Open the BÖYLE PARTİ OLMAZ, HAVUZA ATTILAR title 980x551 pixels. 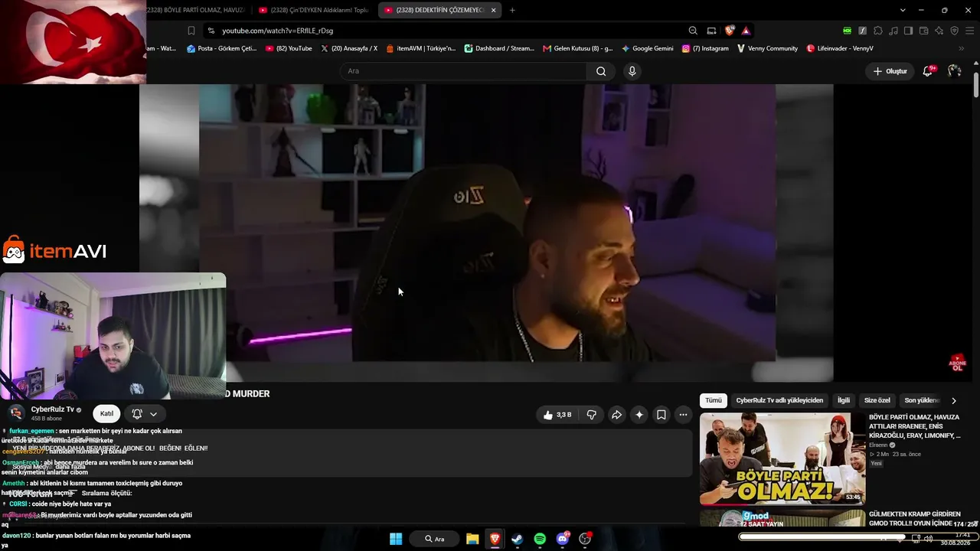tap(915, 426)
